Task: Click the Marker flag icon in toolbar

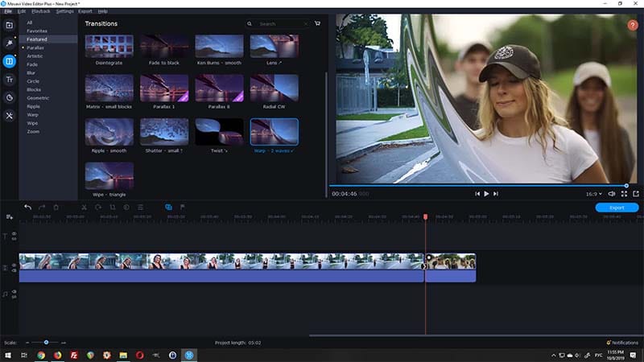Action: tap(183, 208)
